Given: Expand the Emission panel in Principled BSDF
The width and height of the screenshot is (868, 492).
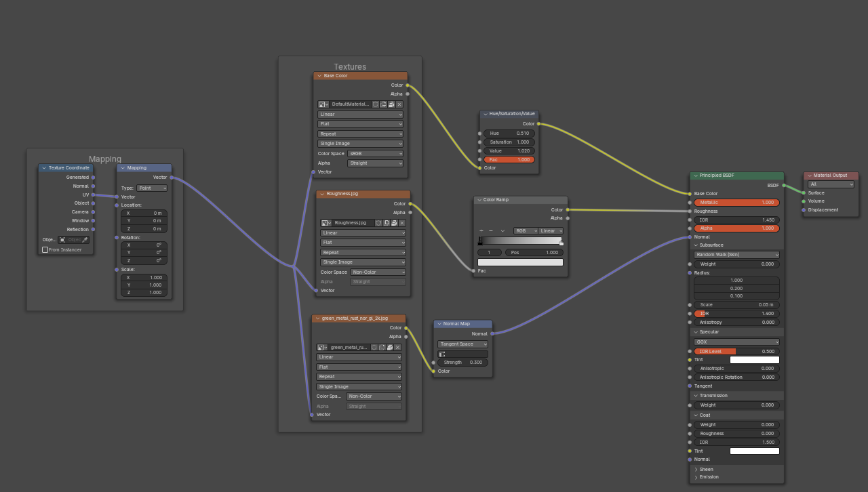Looking at the screenshot, I should pos(696,477).
